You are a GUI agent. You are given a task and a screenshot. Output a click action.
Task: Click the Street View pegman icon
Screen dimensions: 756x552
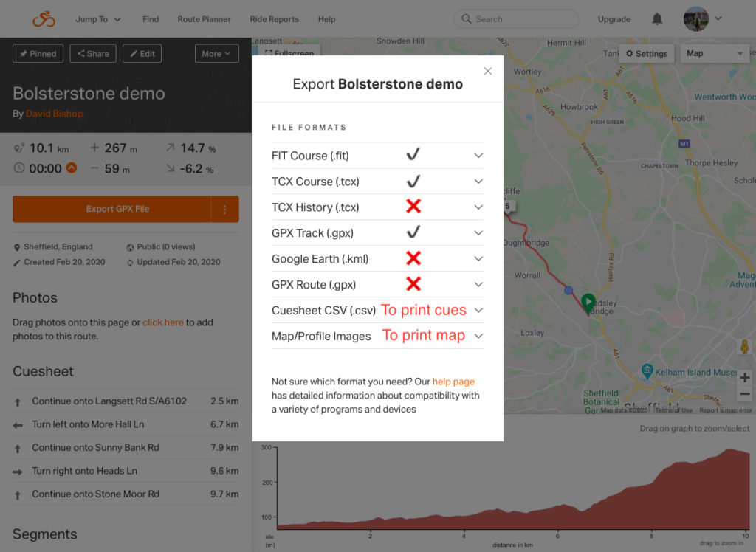pyautogui.click(x=744, y=346)
